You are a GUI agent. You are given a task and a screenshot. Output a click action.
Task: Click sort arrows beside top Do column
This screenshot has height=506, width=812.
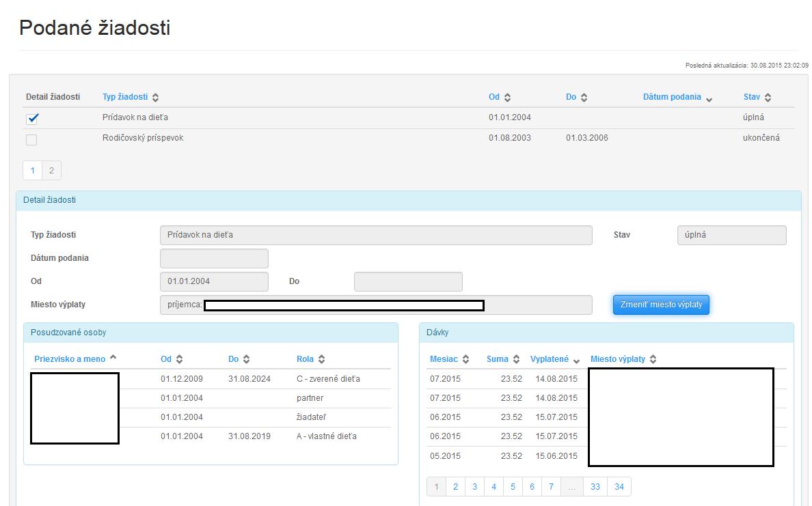(584, 98)
